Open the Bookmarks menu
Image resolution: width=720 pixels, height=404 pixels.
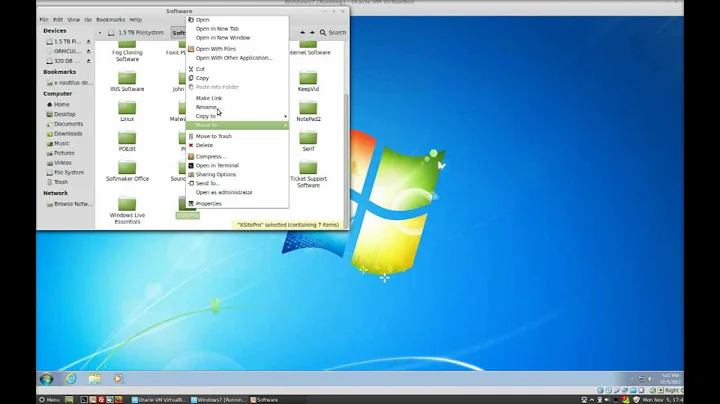(x=111, y=20)
